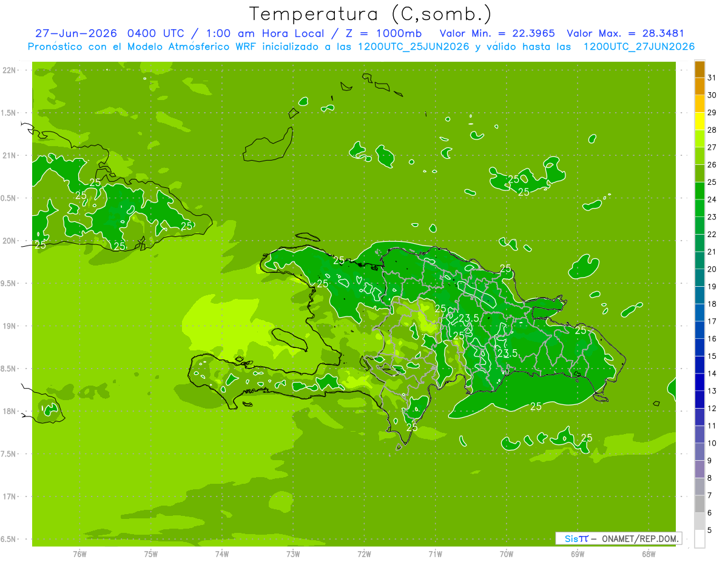The width and height of the screenshot is (728, 562).
Task: Click the legend value '18'
Action: (x=712, y=304)
